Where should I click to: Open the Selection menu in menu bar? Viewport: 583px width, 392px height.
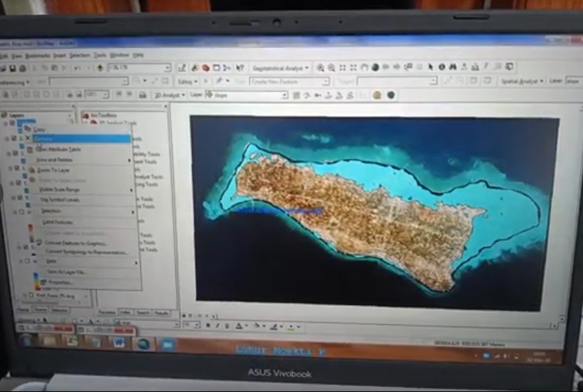(x=79, y=55)
